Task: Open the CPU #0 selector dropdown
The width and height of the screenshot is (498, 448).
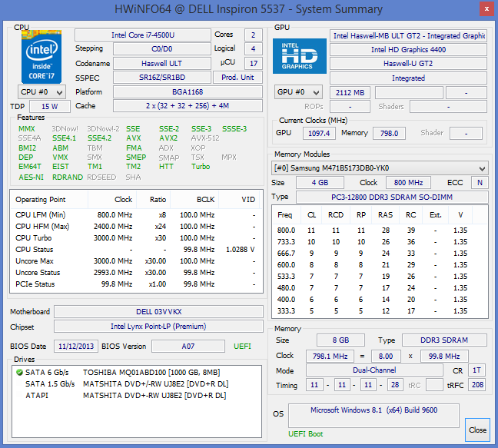Action: pyautogui.click(x=42, y=92)
